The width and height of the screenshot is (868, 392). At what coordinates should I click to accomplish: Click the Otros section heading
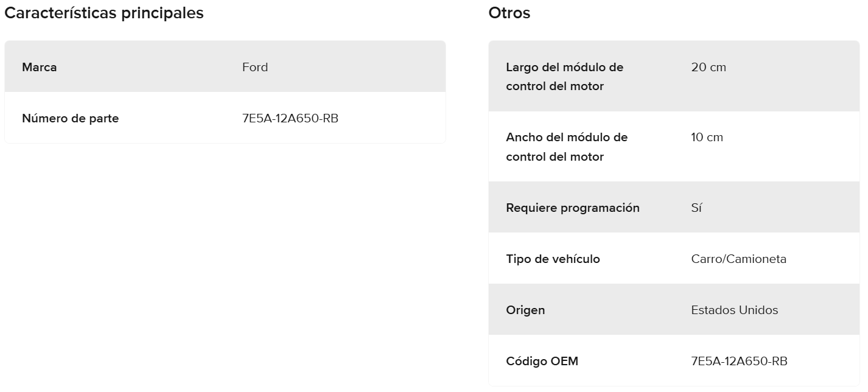click(x=509, y=13)
